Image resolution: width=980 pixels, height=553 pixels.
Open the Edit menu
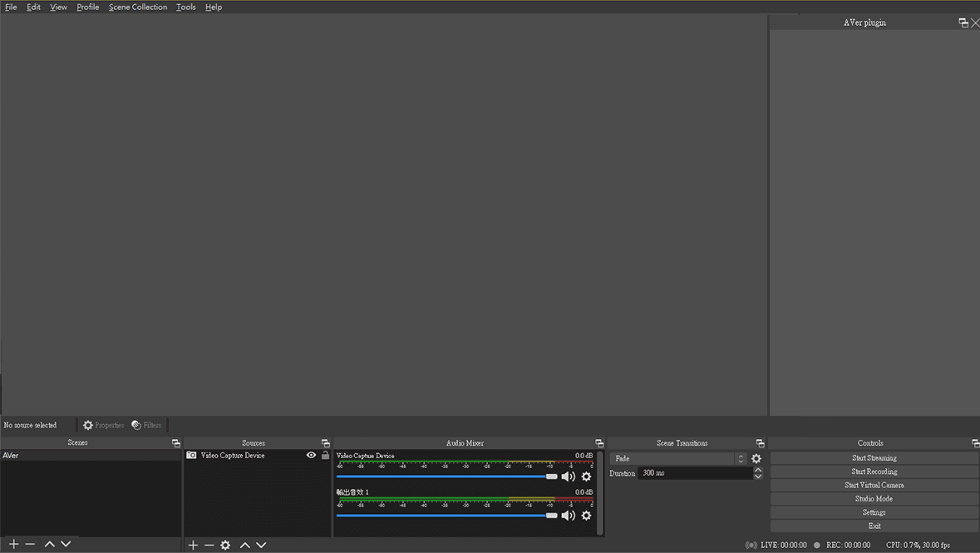click(x=33, y=7)
